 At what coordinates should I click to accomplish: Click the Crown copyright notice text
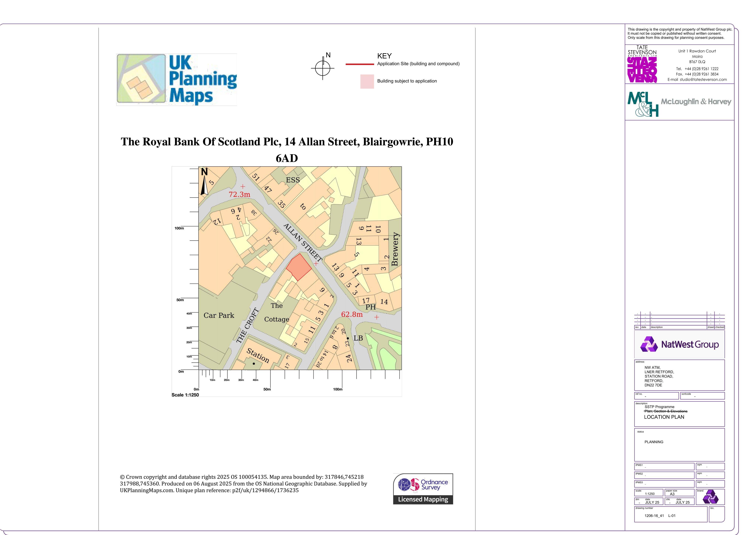click(243, 484)
